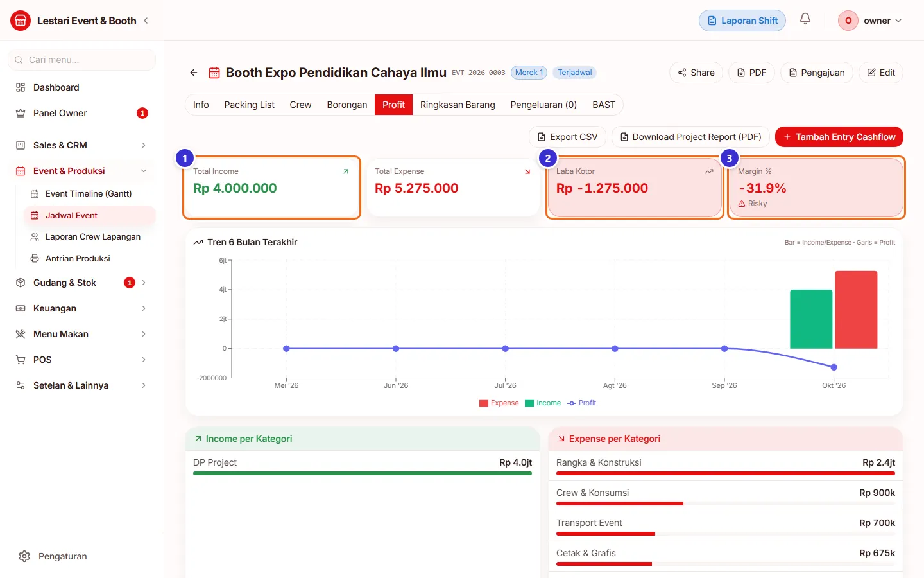
Task: Toggle Profit line in chart legend
Action: pyautogui.click(x=582, y=403)
